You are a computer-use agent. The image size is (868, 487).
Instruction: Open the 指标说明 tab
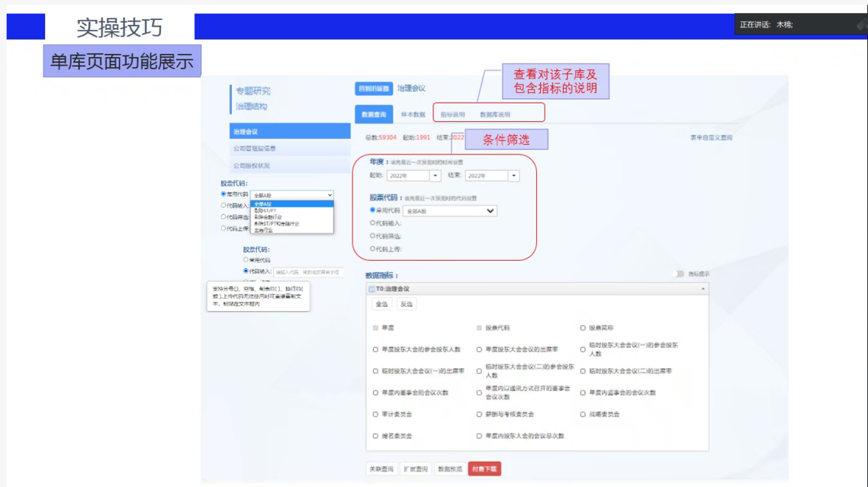click(x=452, y=114)
